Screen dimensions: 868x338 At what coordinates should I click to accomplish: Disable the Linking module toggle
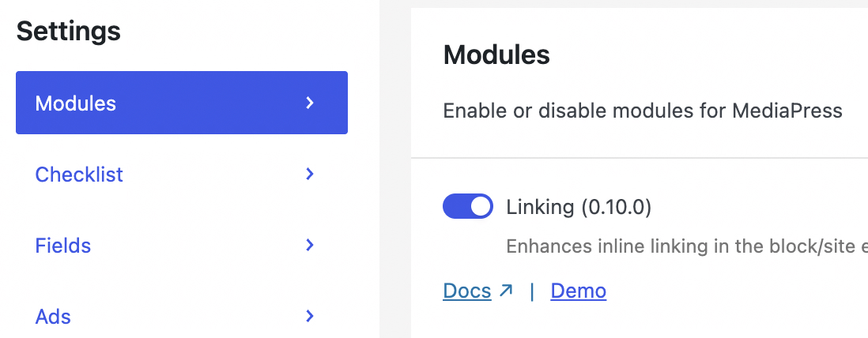pos(467,207)
